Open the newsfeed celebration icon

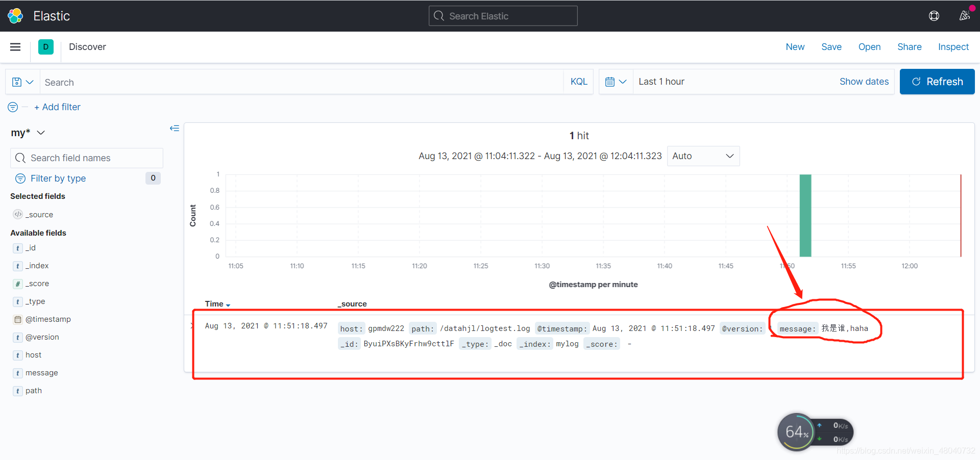[x=964, y=16]
